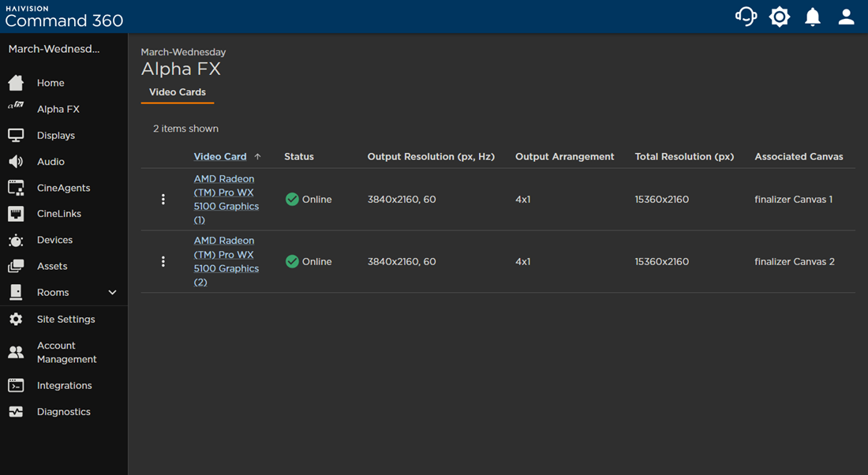The height and width of the screenshot is (475, 868).
Task: Click the finalizer Canvas 2 cell
Action: tap(795, 261)
